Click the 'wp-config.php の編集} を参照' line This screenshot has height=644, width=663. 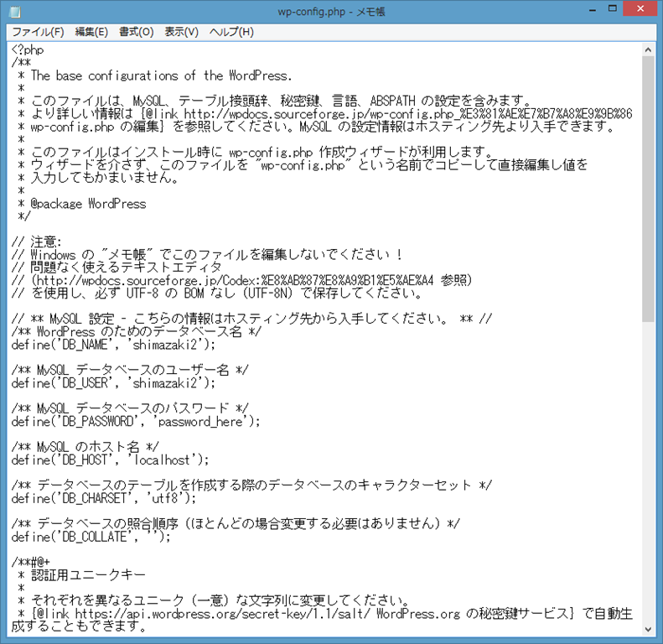(x=317, y=127)
